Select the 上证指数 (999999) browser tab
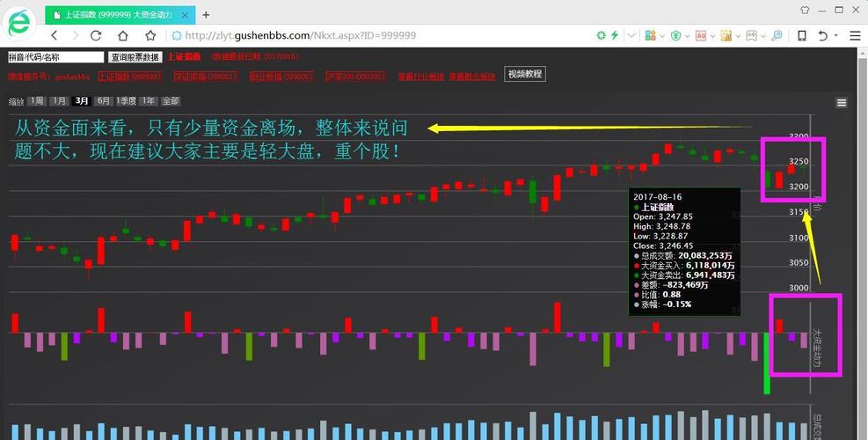The image size is (868, 440). coord(120,16)
